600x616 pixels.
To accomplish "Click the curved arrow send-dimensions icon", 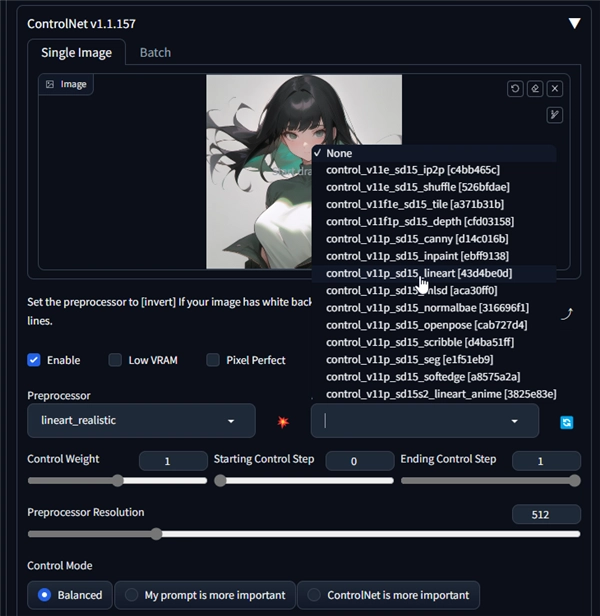I will click(x=567, y=314).
